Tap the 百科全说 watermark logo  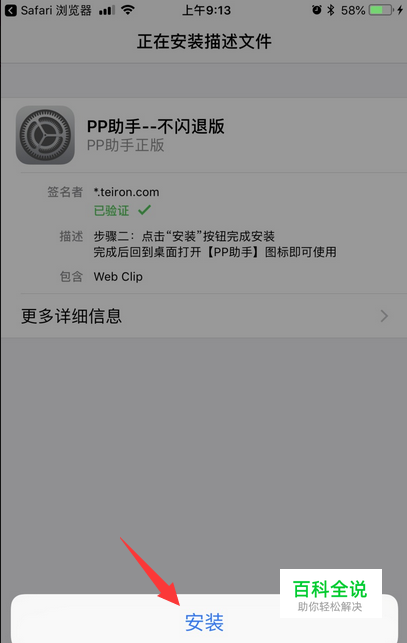331,593
